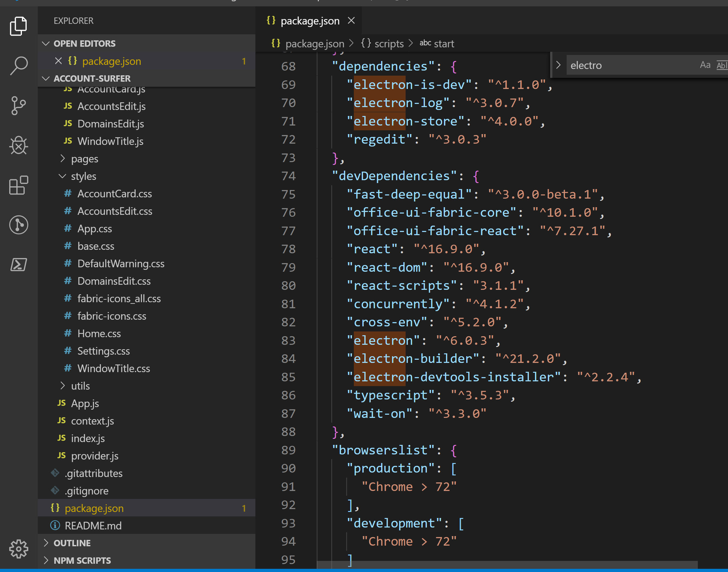Viewport: 728px width, 572px height.
Task: Select the package.json editor tab
Action: pos(310,21)
